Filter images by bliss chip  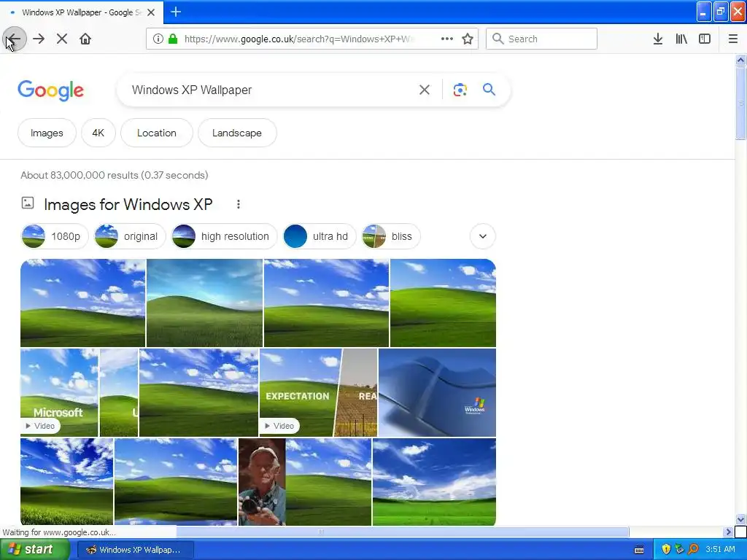(x=391, y=236)
